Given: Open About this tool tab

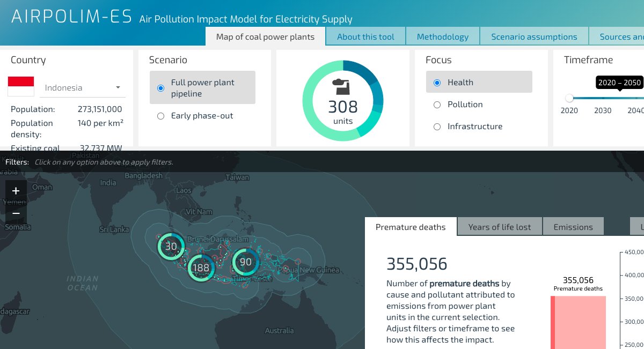Looking at the screenshot, I should [365, 37].
